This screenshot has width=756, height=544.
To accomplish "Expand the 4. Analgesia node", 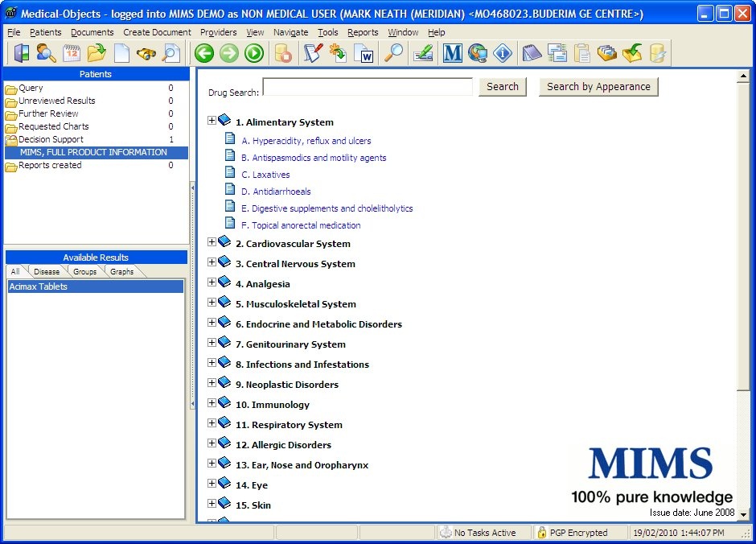I will (x=212, y=282).
